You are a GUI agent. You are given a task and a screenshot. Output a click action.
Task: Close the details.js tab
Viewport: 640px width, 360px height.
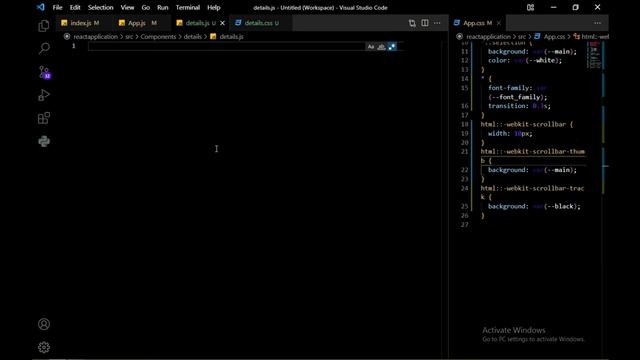point(222,23)
